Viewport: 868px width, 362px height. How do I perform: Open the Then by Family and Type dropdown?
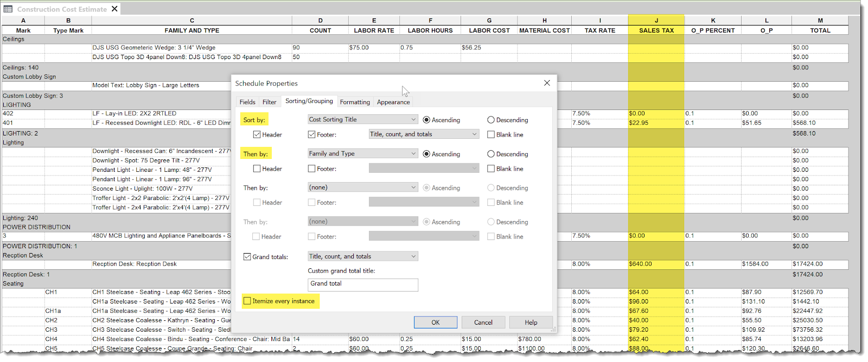click(x=362, y=153)
